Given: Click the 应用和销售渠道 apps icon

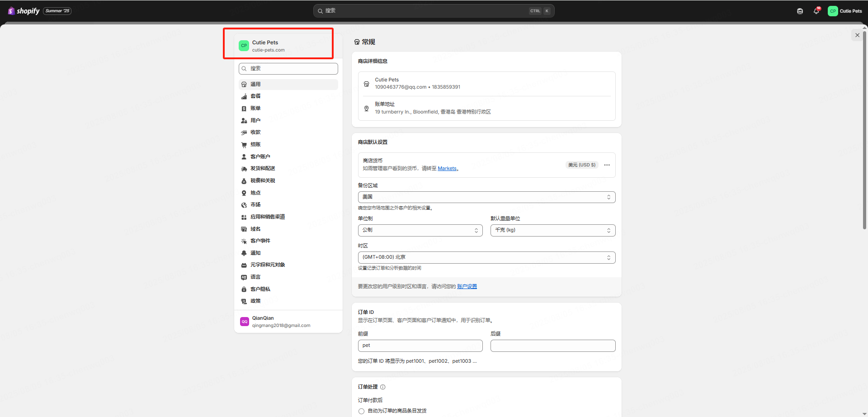Looking at the screenshot, I should (244, 217).
